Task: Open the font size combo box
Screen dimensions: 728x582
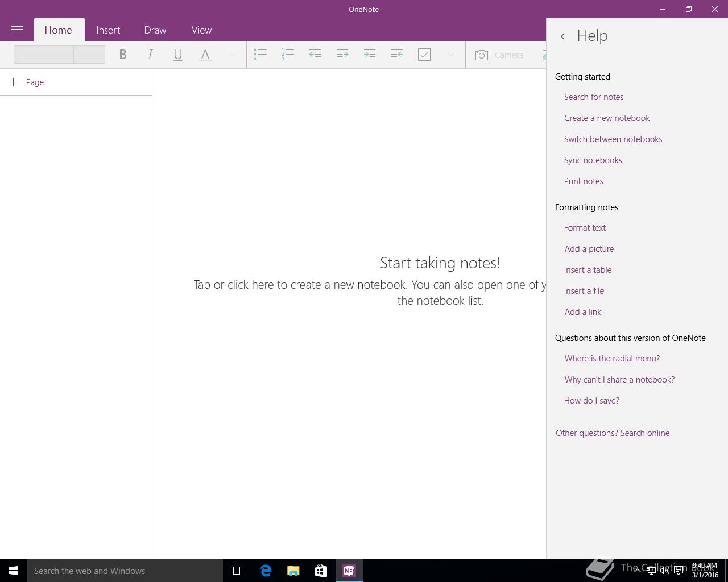Action: point(89,55)
